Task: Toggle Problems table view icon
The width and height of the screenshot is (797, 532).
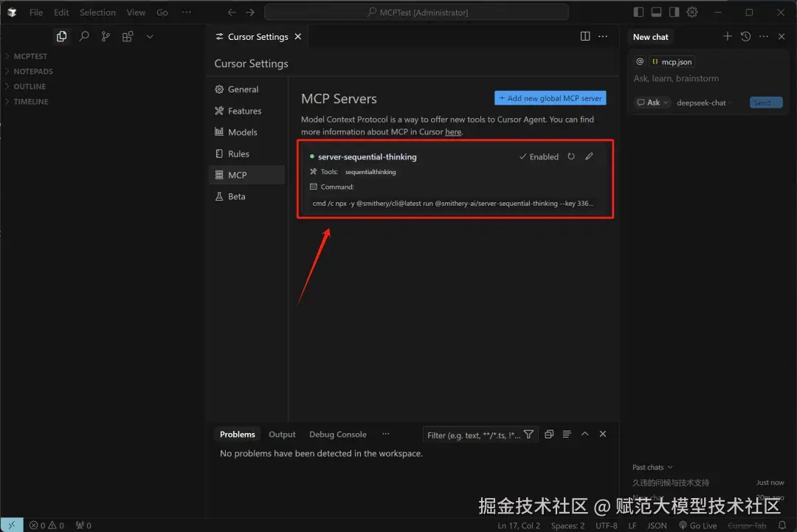Action: (567, 434)
